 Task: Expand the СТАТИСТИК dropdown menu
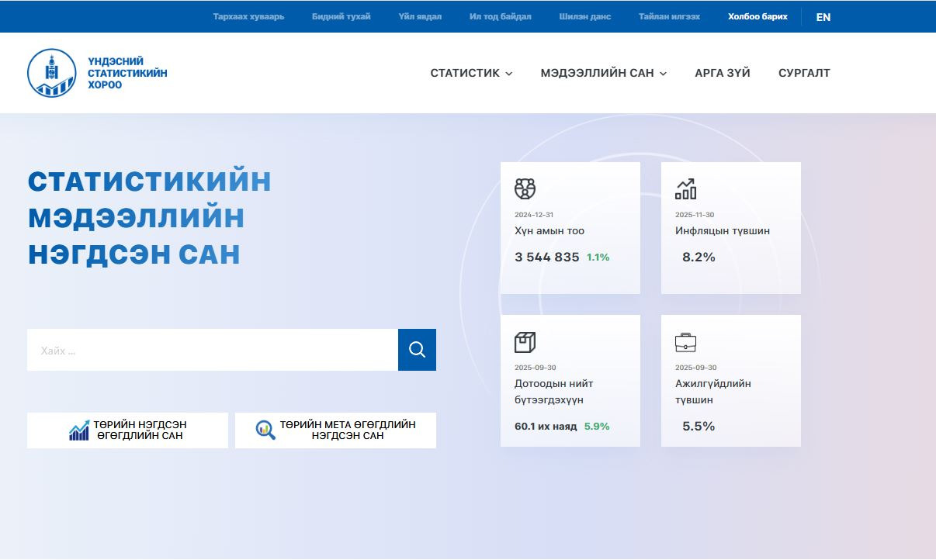click(x=471, y=73)
